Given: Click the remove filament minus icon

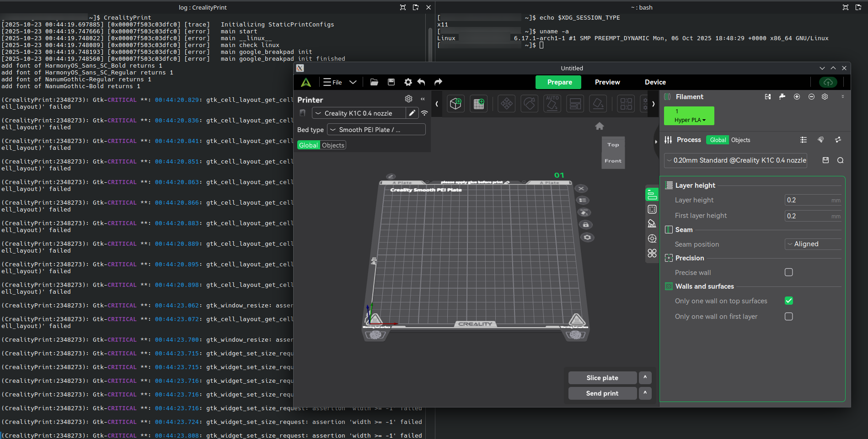Looking at the screenshot, I should pyautogui.click(x=811, y=97).
